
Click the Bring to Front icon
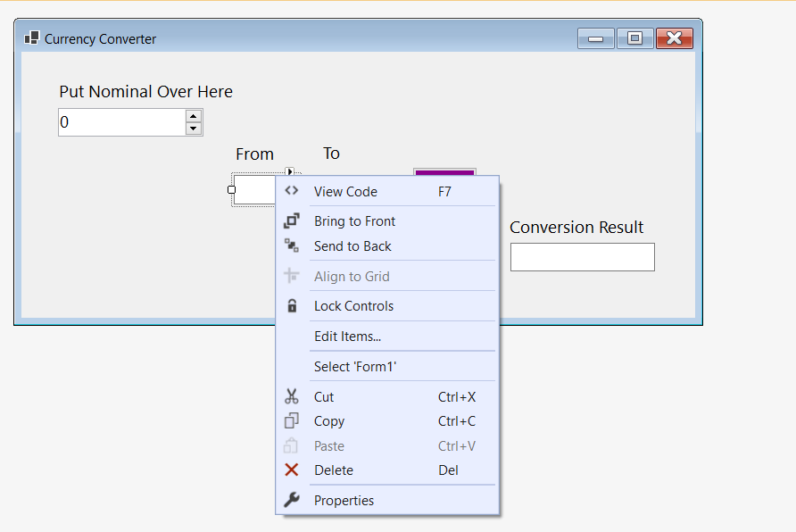point(292,220)
